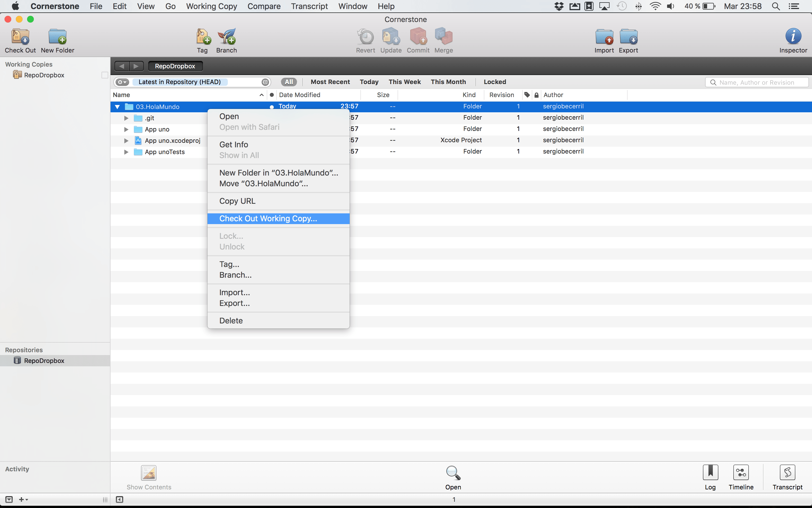Image resolution: width=812 pixels, height=508 pixels.
Task: Open the Working Copy menu
Action: click(211, 6)
